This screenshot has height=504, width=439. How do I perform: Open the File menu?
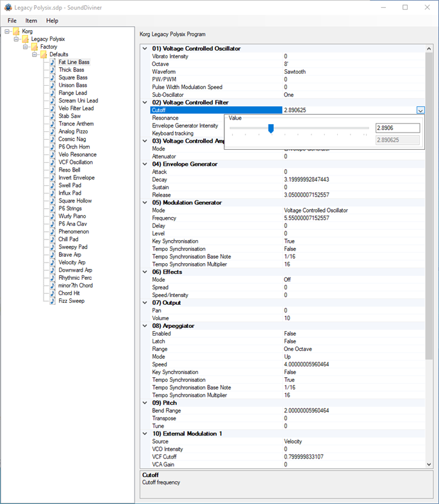point(12,20)
